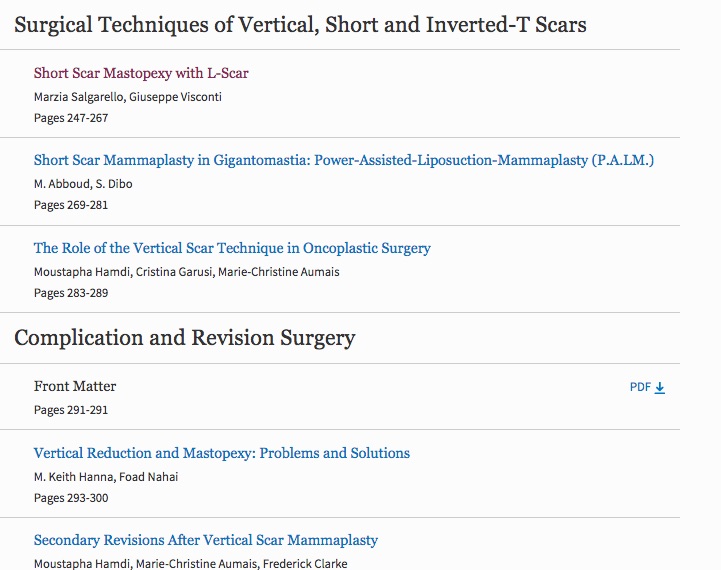Screen dimensions: 721x570
Task: Click the Complication and Revision Surgery heading
Action: pos(184,338)
